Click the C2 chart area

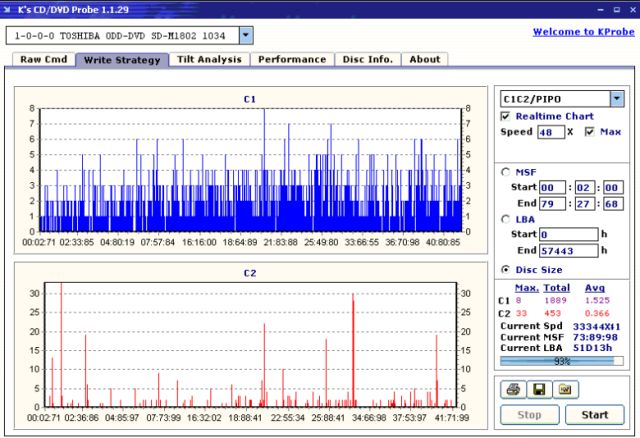pos(251,345)
